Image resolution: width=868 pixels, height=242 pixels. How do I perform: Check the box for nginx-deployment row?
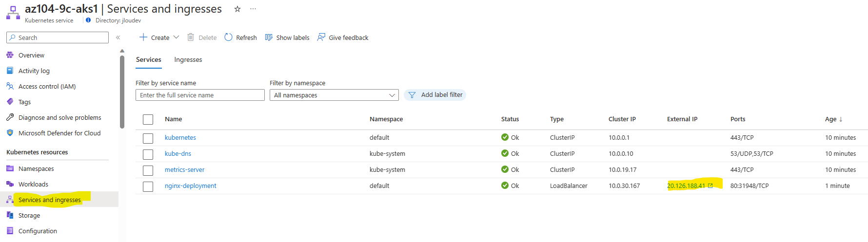point(148,186)
